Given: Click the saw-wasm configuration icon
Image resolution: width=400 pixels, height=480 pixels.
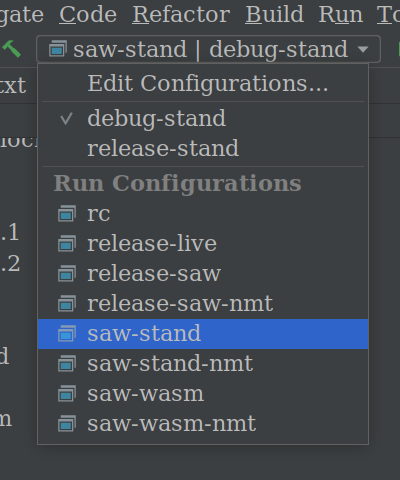Looking at the screenshot, I should [67, 393].
